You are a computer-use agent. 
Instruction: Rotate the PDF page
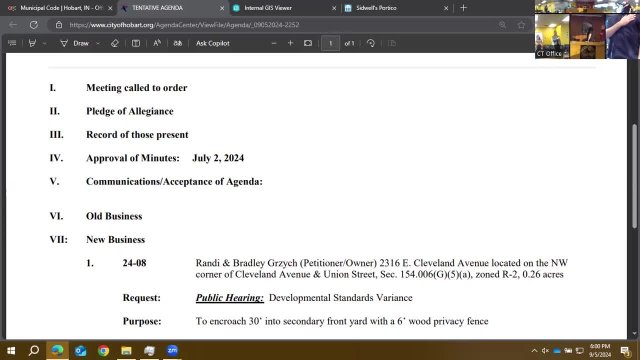pos(371,43)
